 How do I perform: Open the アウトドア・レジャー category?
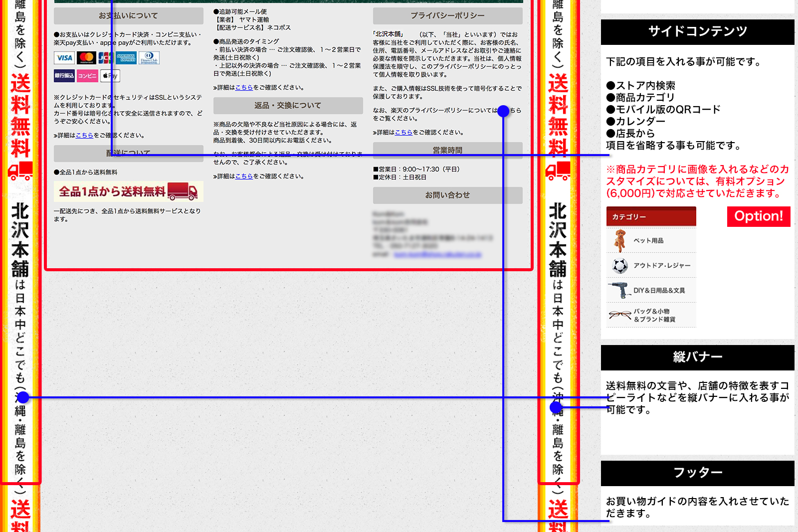[x=651, y=265]
